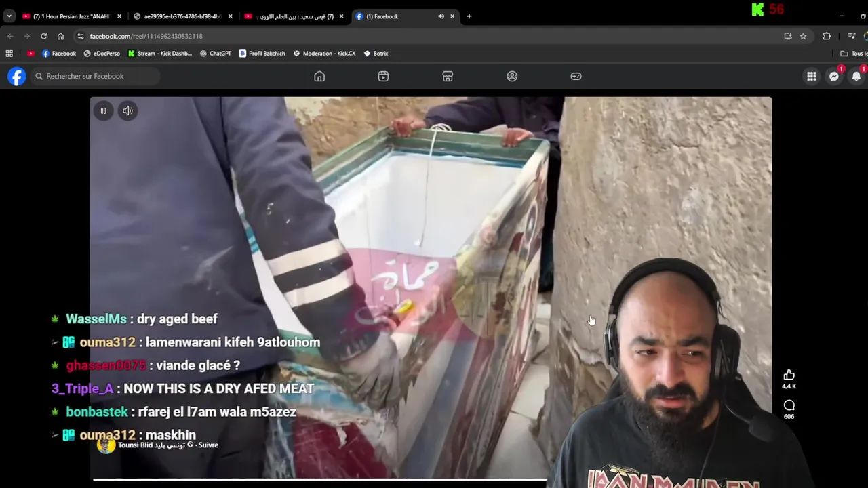Focus the Rechercher sur Facebook search box
Viewport: 868px width, 488px height.
click(95, 77)
